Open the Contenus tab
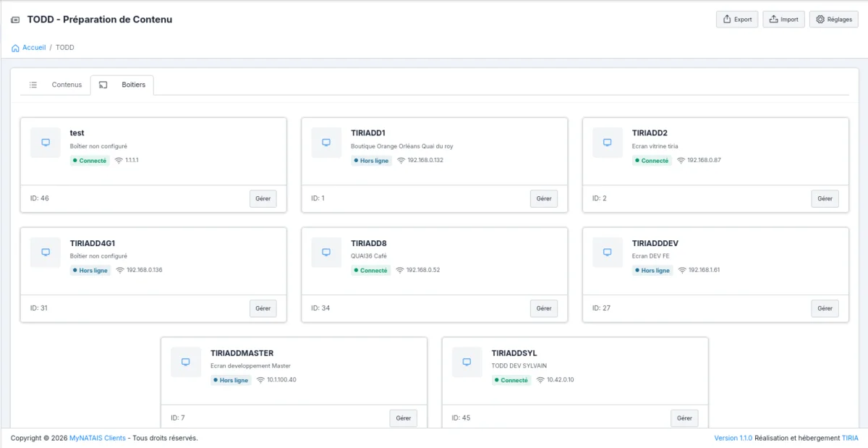This screenshot has width=868, height=448. (x=56, y=85)
